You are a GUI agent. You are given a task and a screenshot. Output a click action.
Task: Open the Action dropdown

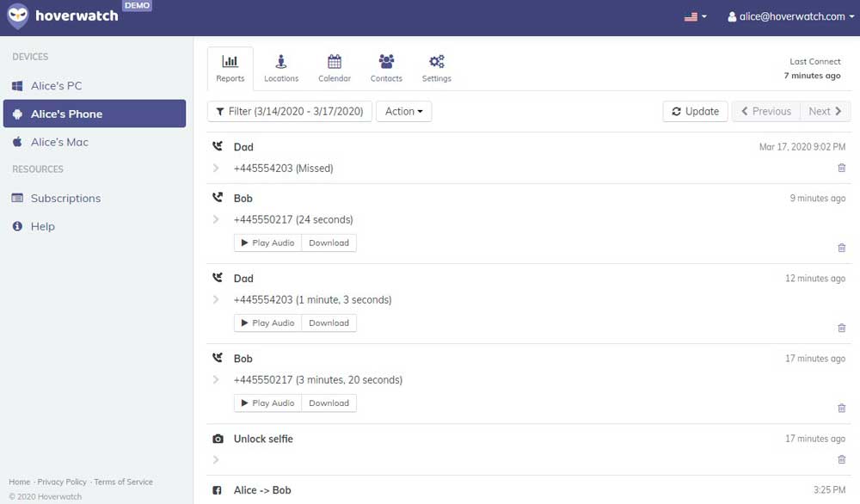403,111
